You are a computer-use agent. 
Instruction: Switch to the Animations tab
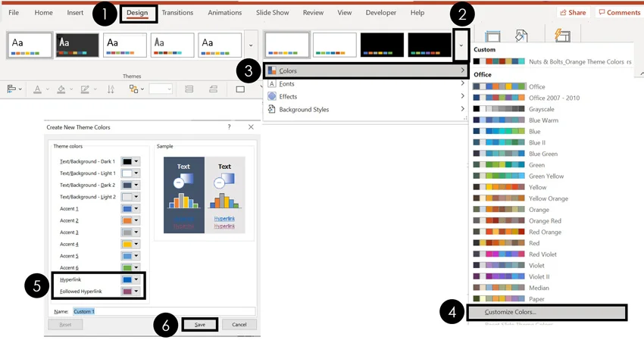click(x=225, y=13)
